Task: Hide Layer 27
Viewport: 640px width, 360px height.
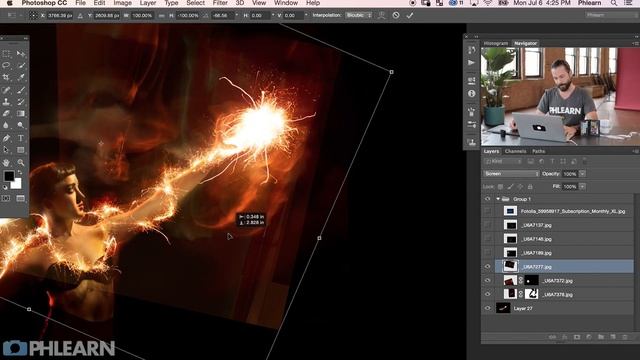Action: (x=487, y=309)
